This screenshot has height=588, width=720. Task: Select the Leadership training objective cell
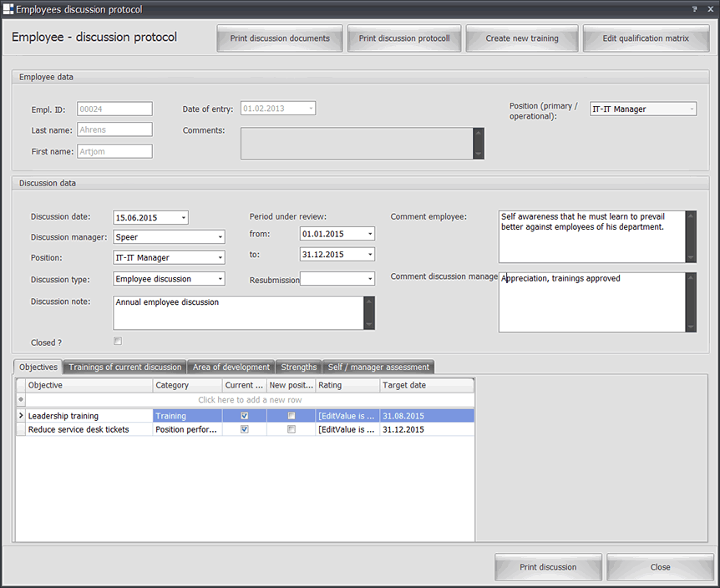[x=89, y=416]
